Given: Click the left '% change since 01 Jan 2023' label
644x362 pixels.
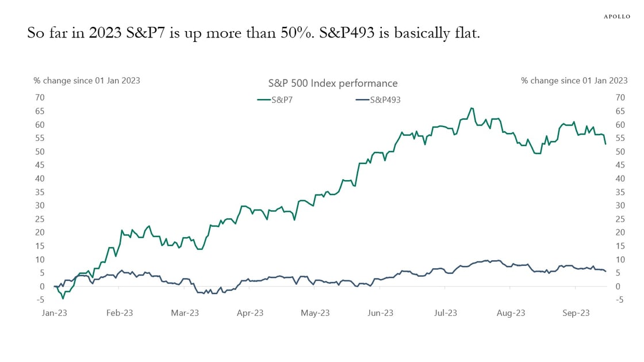Looking at the screenshot, I should coord(87,81).
